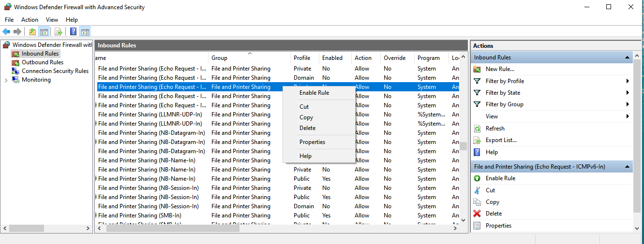The image size is (644, 244).
Task: Click the blue question-mark Help toolbar icon
Action: coord(73,32)
